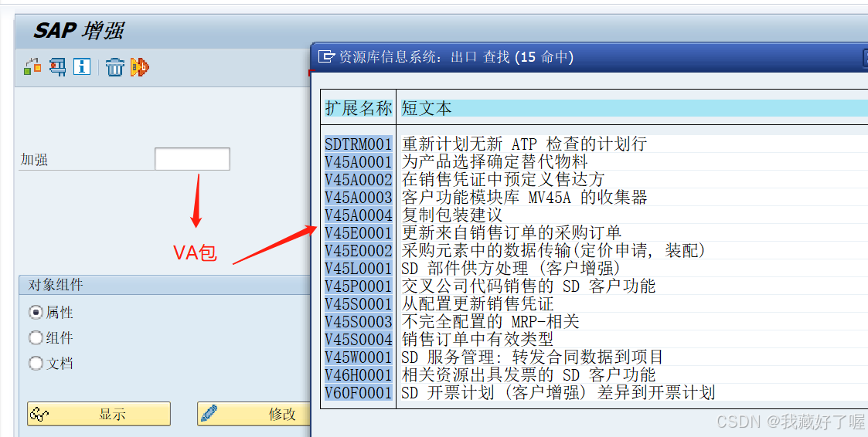Select enhancement V45A0004
Screen dimensions: 868x437
358,215
